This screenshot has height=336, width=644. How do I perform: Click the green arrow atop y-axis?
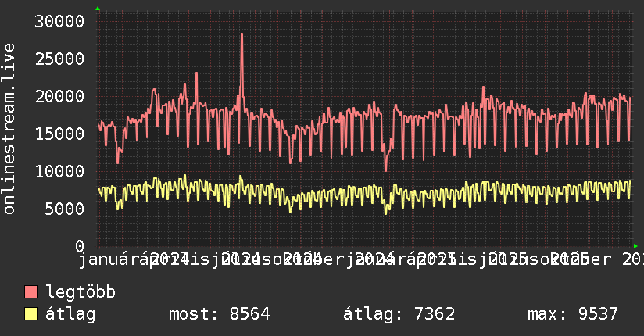point(98,9)
